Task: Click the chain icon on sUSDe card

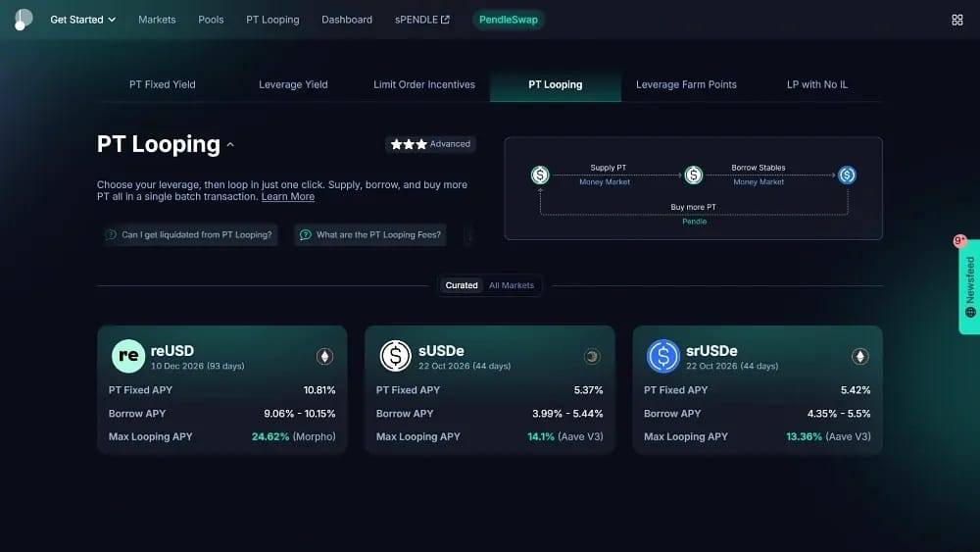Action: (x=592, y=356)
